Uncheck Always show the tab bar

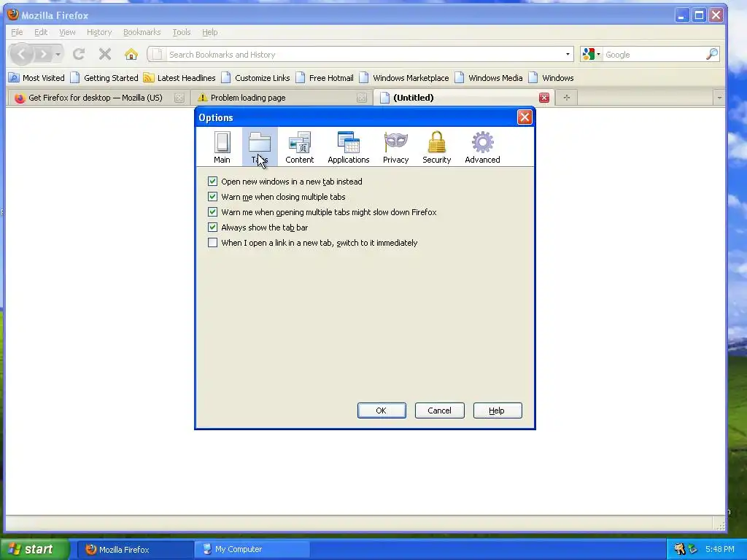212,227
